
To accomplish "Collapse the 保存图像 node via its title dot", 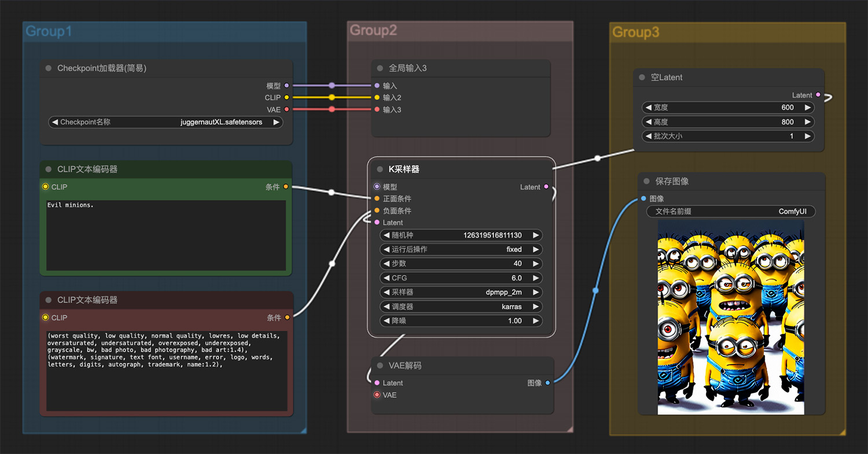I will pos(647,182).
